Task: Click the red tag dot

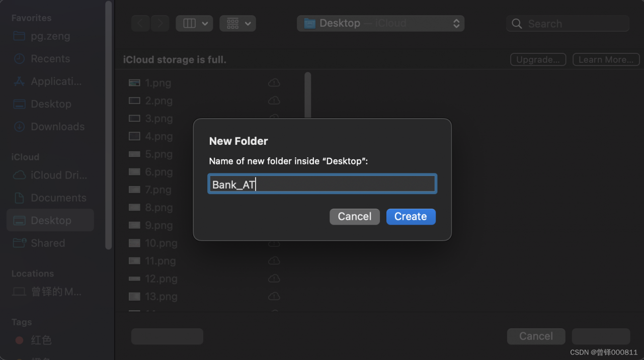Action: click(x=20, y=340)
